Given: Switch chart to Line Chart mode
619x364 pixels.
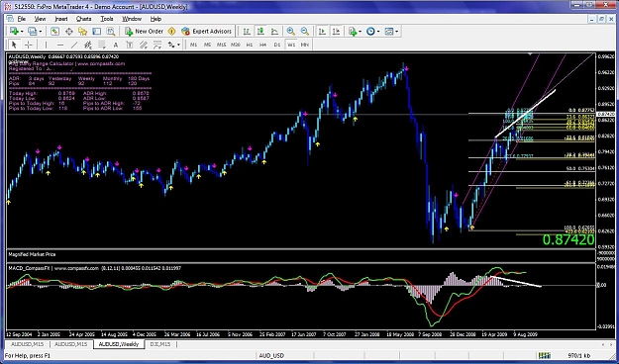Looking at the screenshot, I should (x=274, y=31).
